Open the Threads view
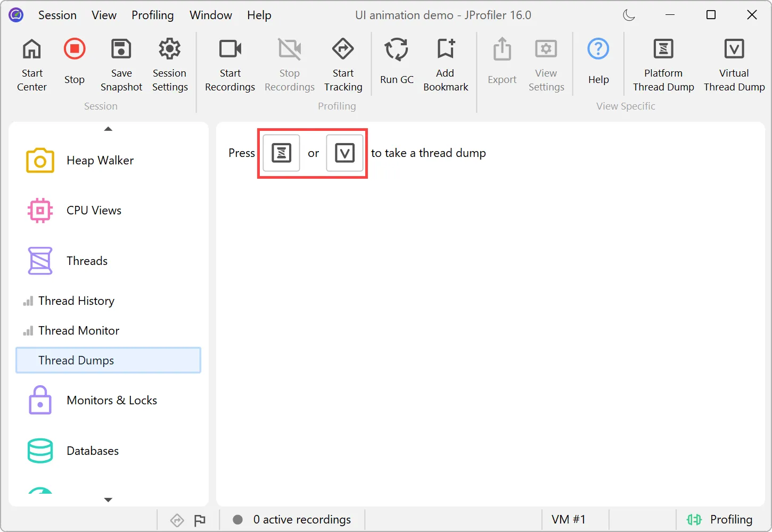This screenshot has width=772, height=532. (87, 261)
